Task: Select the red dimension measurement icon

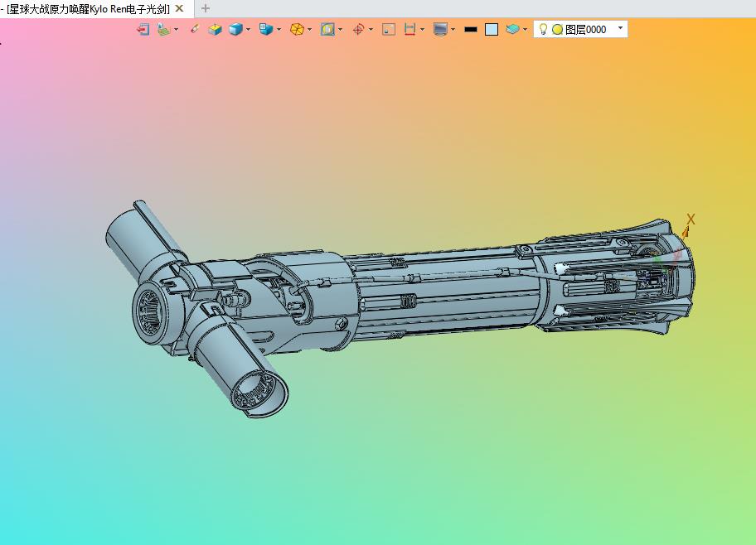Action: [409, 29]
